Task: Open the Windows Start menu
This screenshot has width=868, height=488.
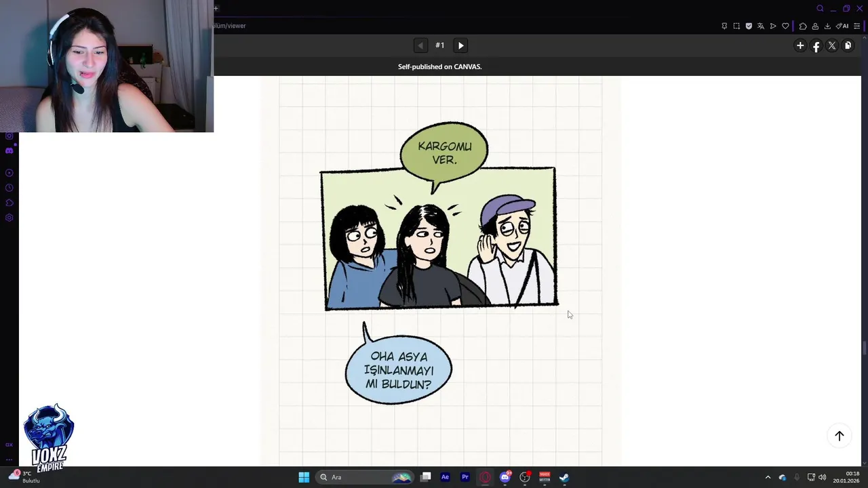Action: point(304,477)
